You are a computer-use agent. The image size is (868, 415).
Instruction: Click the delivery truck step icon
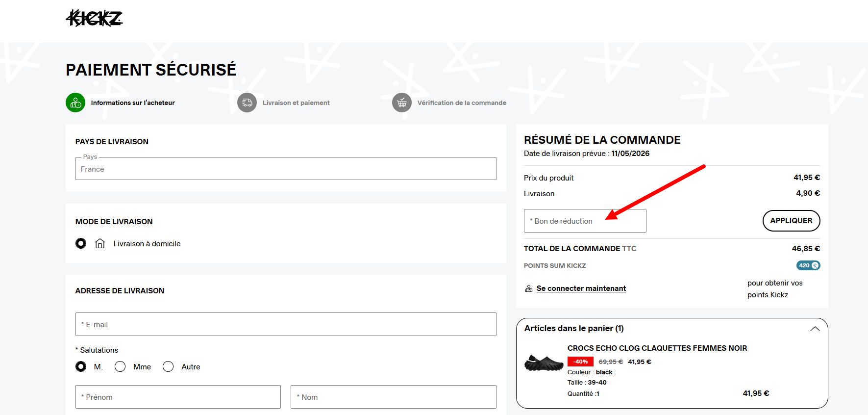(247, 103)
